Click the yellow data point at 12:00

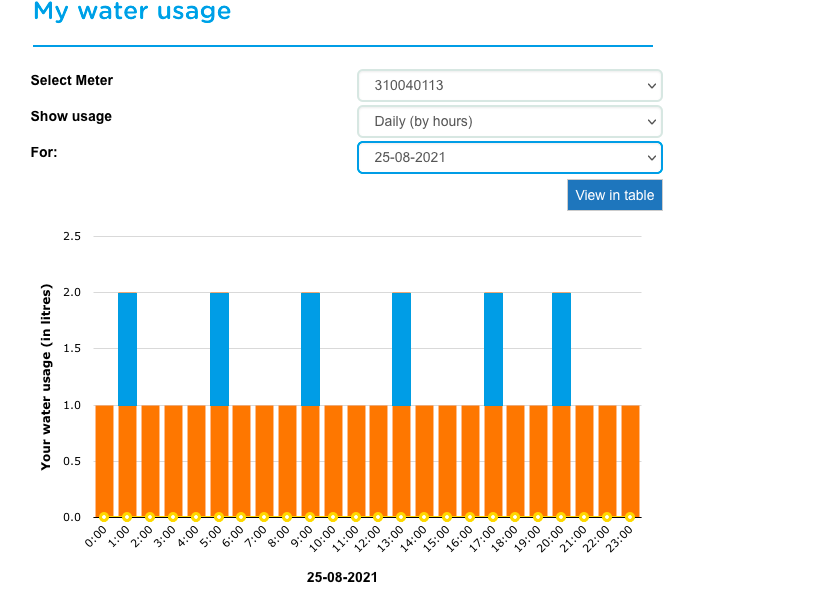378,517
